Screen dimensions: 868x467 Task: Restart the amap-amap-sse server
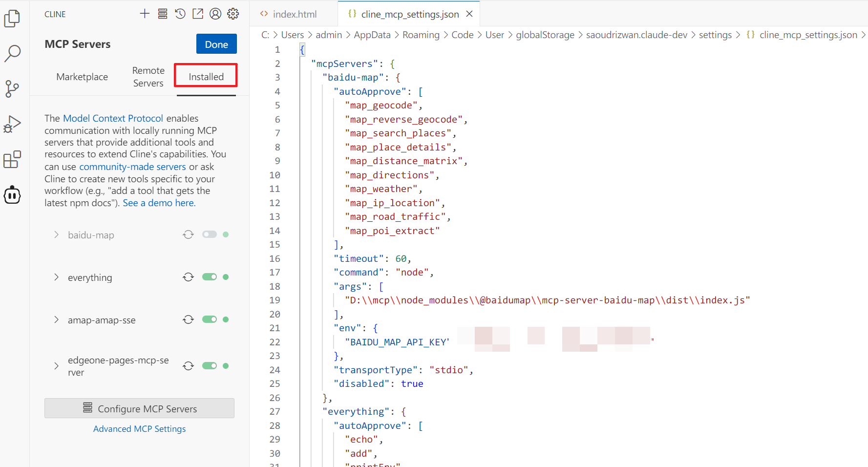(188, 319)
